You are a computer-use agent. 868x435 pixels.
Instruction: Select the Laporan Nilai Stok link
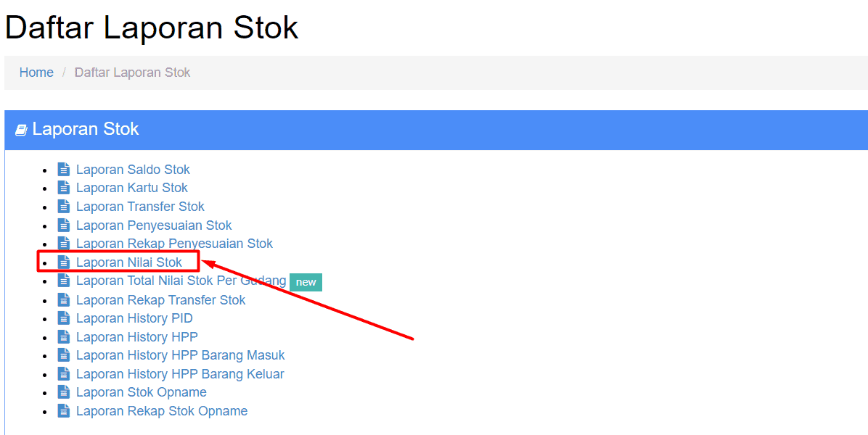(129, 262)
